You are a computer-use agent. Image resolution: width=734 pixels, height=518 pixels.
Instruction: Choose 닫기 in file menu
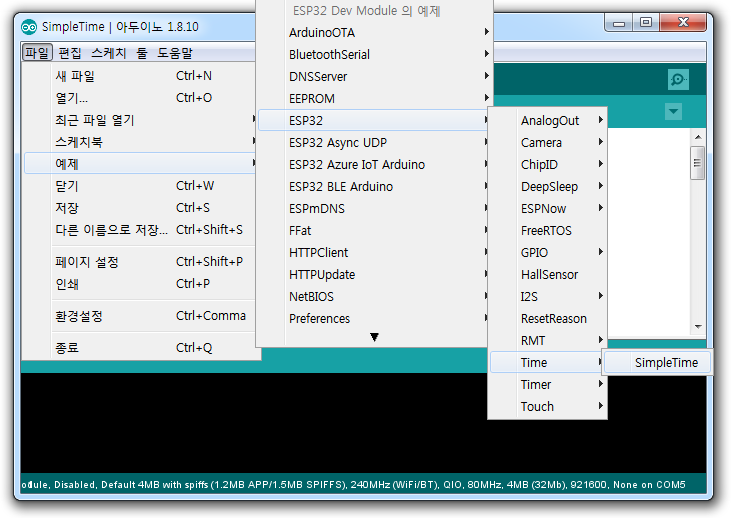140,186
